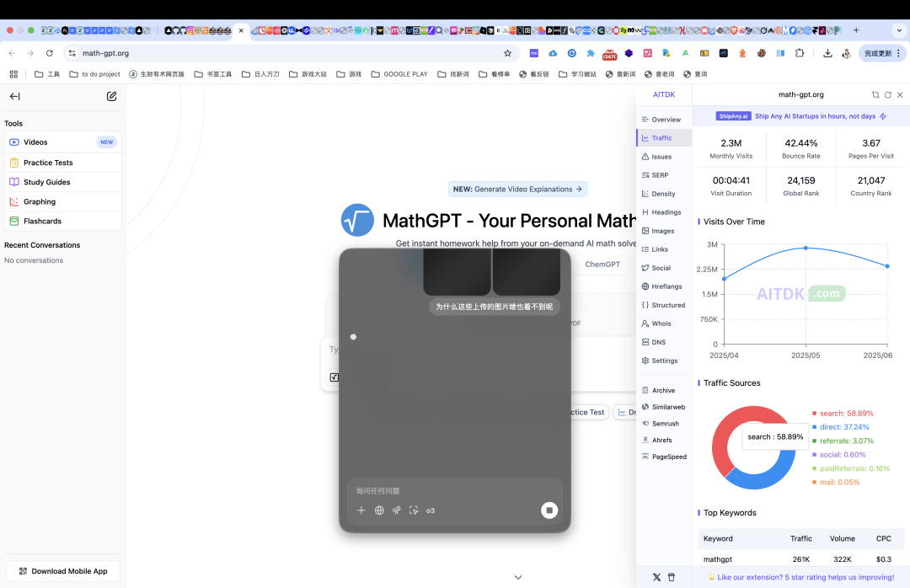Open the AITDK Issues section

[x=664, y=157]
